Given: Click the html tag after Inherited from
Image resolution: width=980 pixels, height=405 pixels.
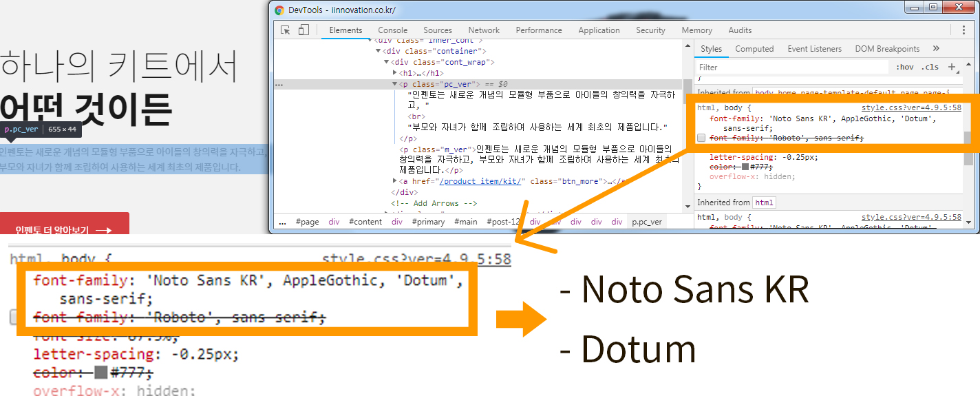Looking at the screenshot, I should (x=764, y=202).
